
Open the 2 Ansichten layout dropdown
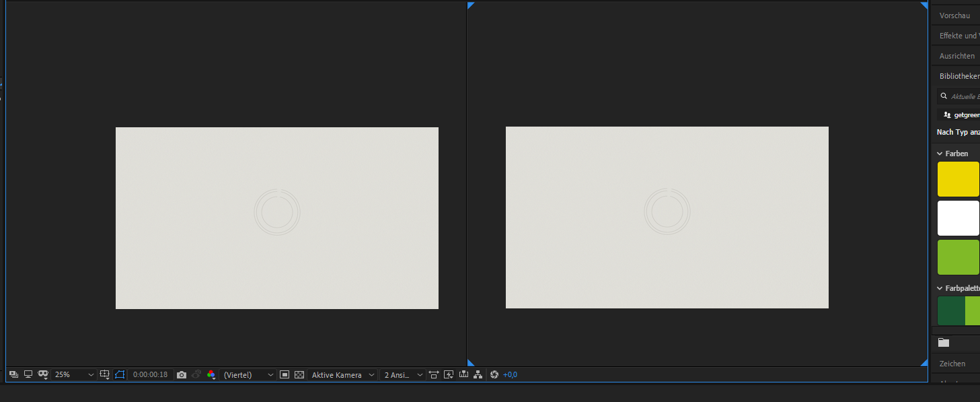(x=403, y=374)
